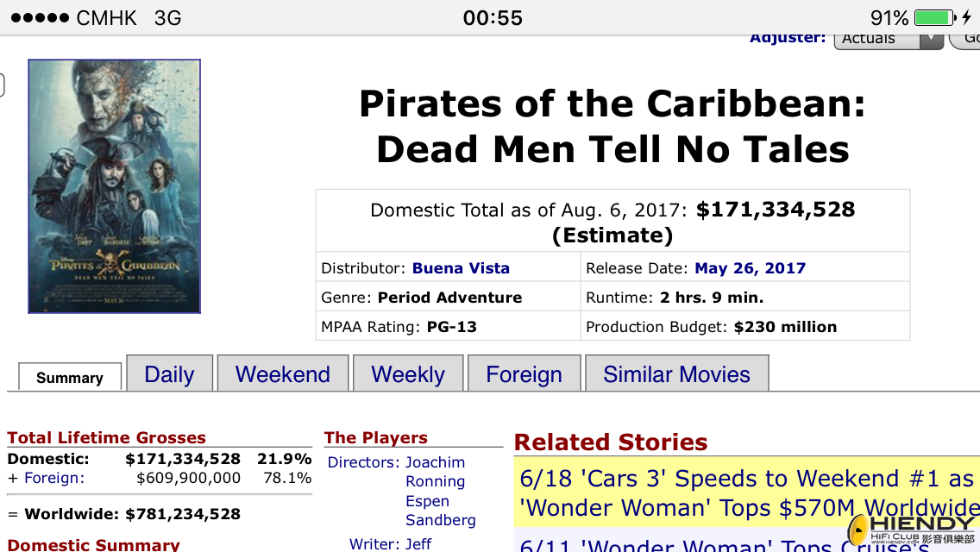Image resolution: width=980 pixels, height=552 pixels.
Task: Tap the CMHK carrier label
Action: 106,17
